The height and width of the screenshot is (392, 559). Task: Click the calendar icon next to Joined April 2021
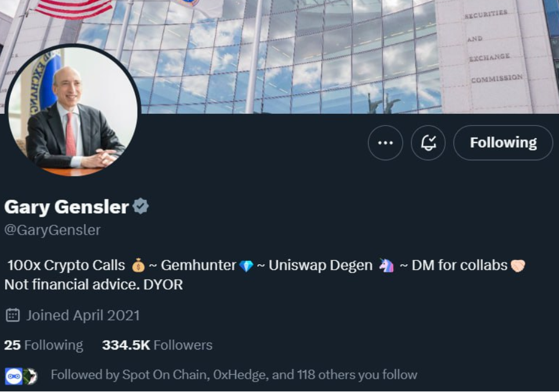pyautogui.click(x=13, y=315)
